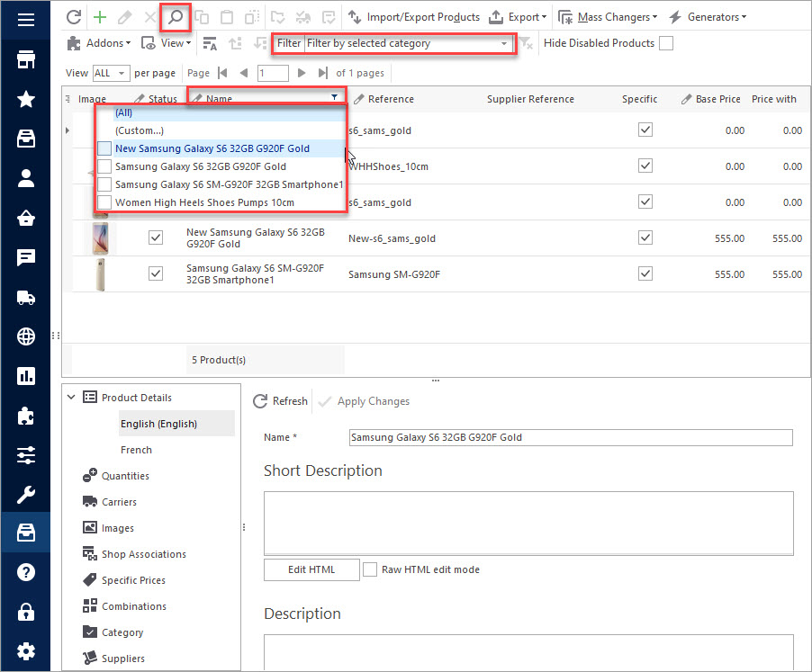Image resolution: width=812 pixels, height=672 pixels.
Task: Click the page number input field
Action: (273, 73)
